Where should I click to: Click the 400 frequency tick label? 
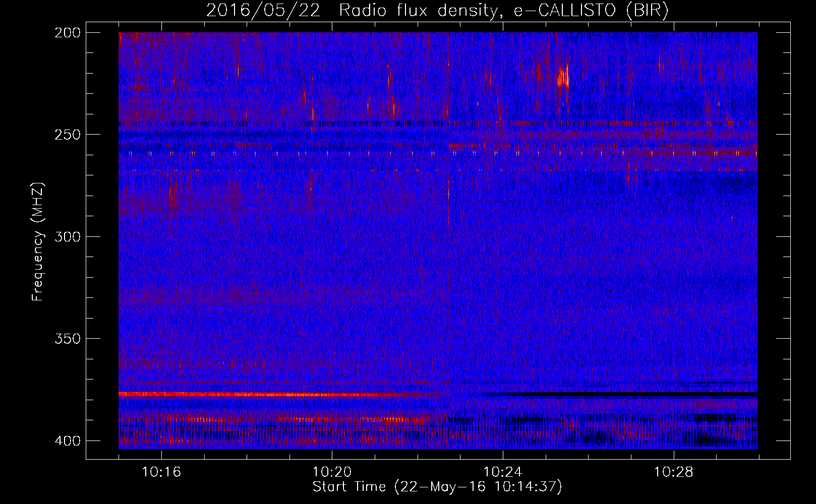67,441
